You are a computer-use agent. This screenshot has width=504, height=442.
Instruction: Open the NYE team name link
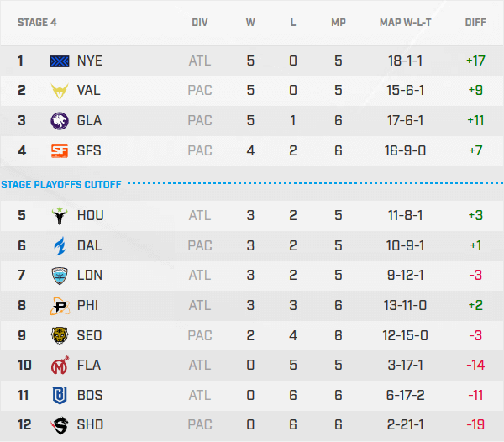[90, 61]
